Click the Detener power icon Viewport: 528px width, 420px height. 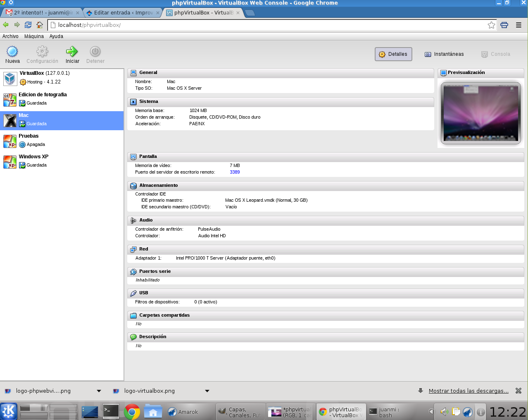[95, 51]
